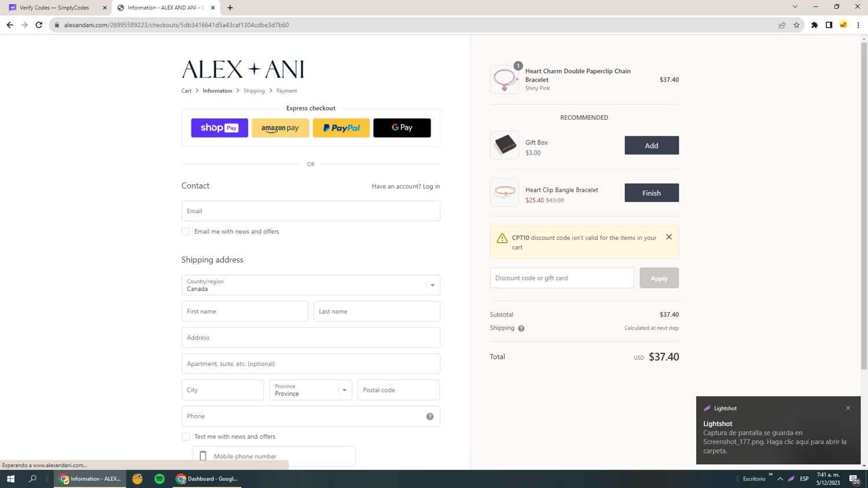Open the Windows notification center icon
The height and width of the screenshot is (488, 868).
pos(854,479)
